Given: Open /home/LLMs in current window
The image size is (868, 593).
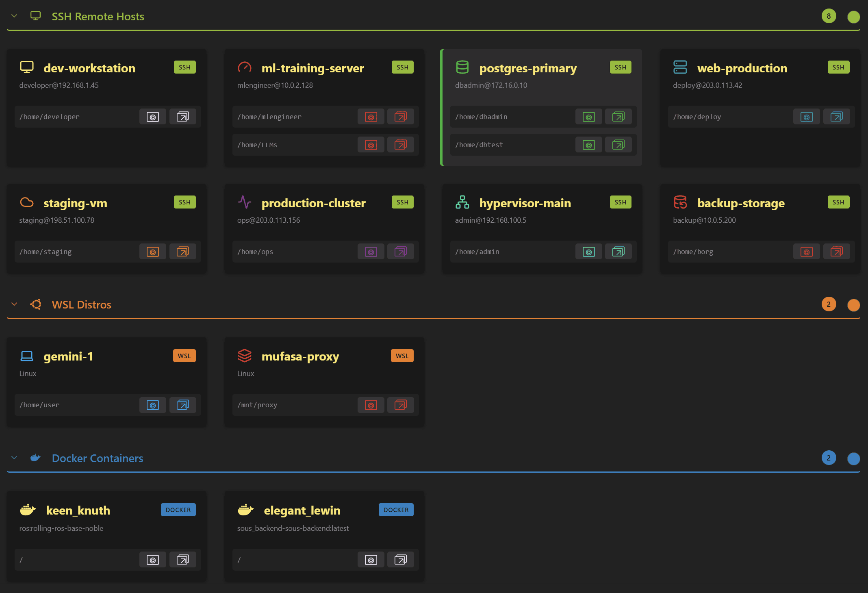Looking at the screenshot, I should coord(371,145).
